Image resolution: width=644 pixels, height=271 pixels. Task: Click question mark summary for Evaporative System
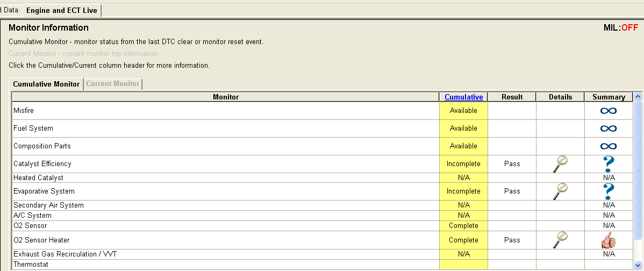tap(609, 191)
